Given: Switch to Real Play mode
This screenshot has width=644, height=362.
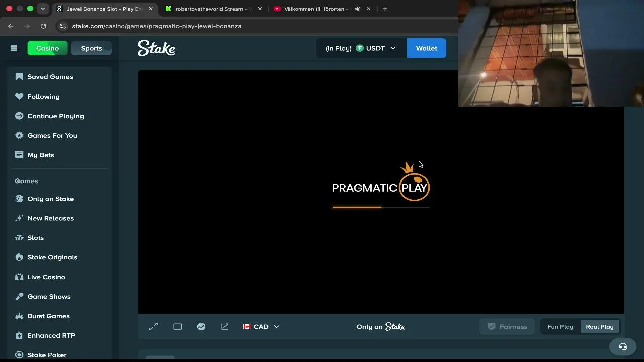Looking at the screenshot, I should click(x=600, y=327).
